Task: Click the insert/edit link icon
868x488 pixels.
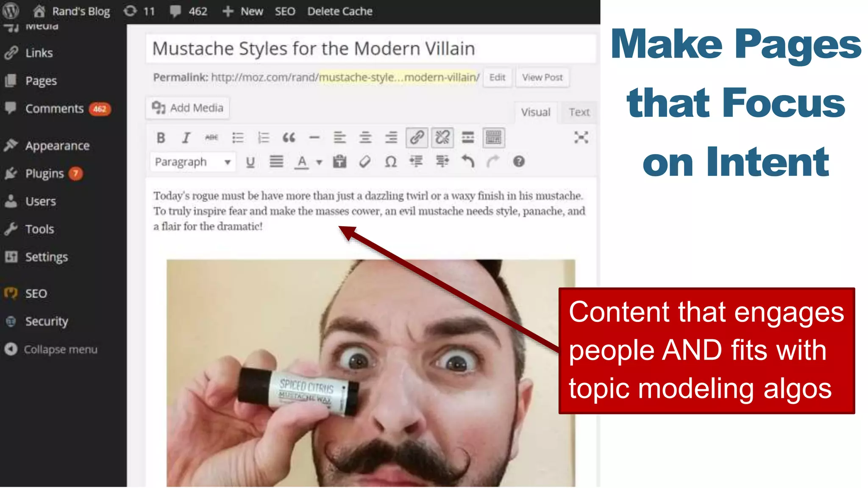Action: tap(417, 138)
